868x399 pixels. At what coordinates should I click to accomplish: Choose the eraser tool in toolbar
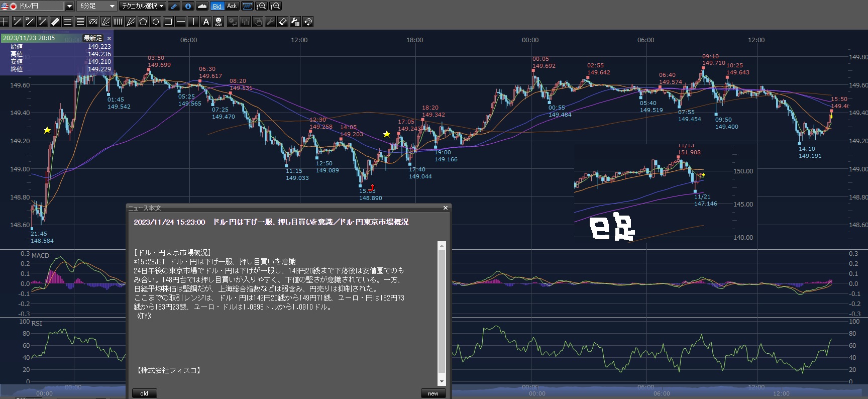tap(283, 22)
